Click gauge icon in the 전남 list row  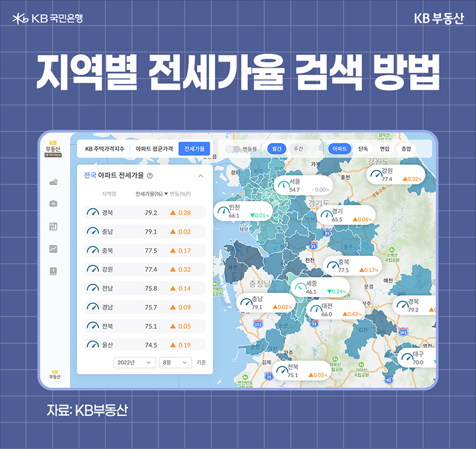(x=93, y=288)
